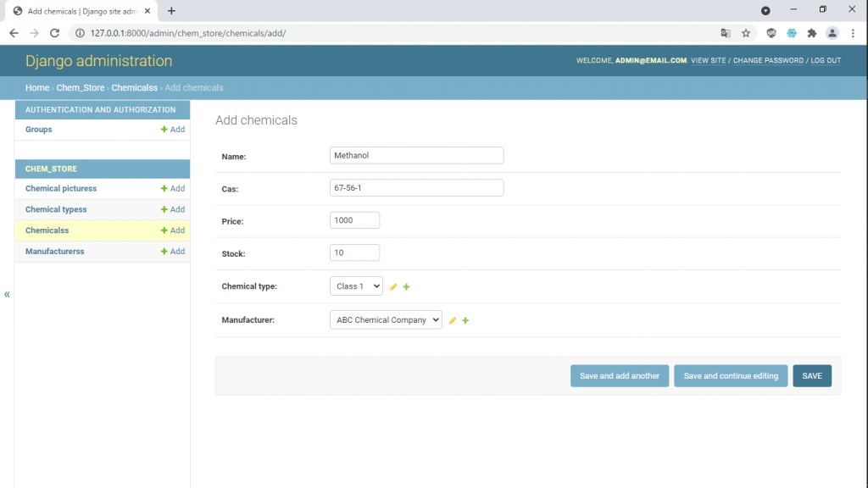Switch to the Add chemicals browser tab

tap(85, 11)
